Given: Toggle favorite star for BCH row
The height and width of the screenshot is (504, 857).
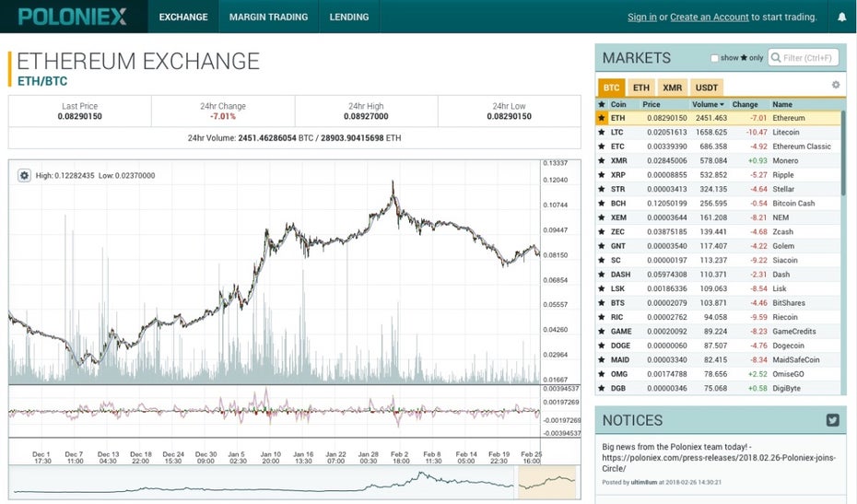Looking at the screenshot, I should click(602, 204).
